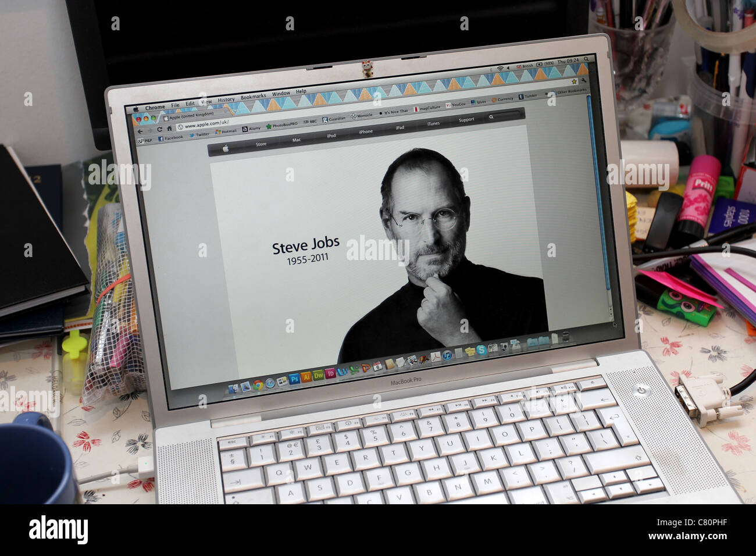The image size is (756, 556).
Task: Open the Monocle bookmark
Action: (361, 116)
